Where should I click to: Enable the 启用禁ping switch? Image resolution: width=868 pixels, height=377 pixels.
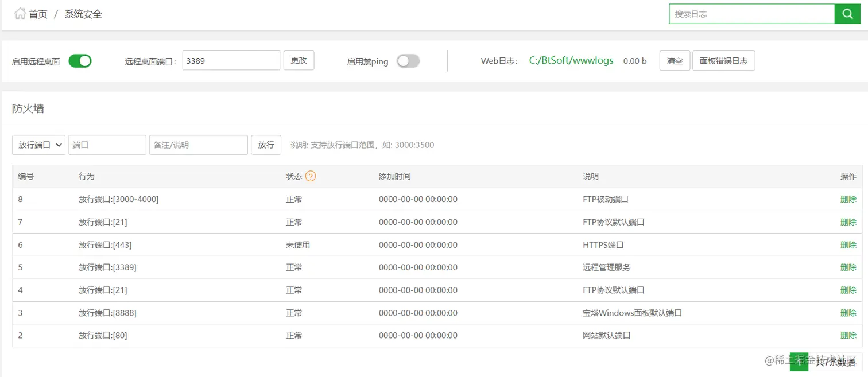pos(408,61)
